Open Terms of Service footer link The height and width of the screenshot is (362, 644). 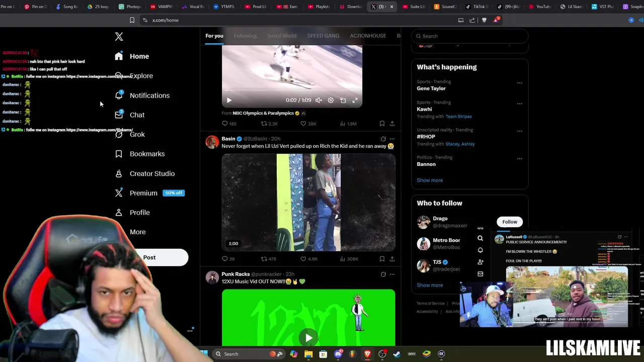tap(430, 304)
